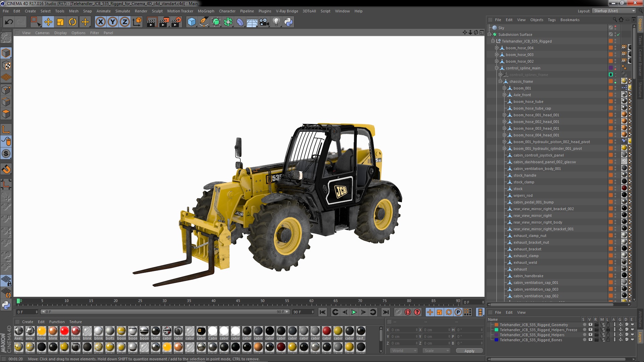Image resolution: width=644 pixels, height=362 pixels.
Task: Toggle the Z axis lock
Action: pyautogui.click(x=125, y=22)
